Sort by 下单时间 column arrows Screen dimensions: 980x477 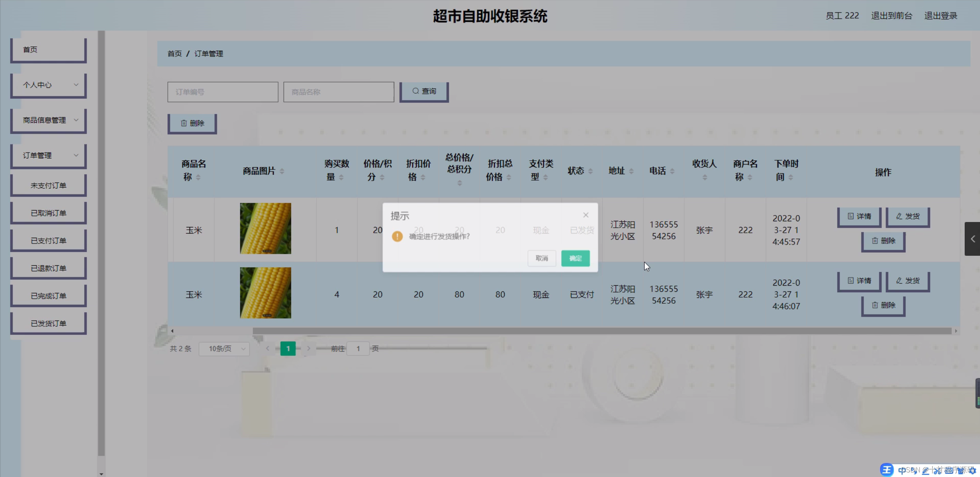click(x=791, y=177)
